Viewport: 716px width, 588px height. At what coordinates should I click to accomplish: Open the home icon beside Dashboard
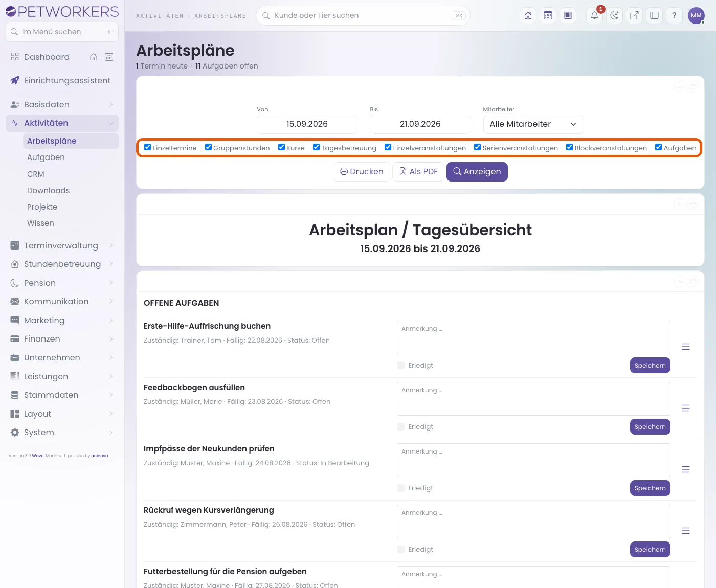pyautogui.click(x=94, y=57)
